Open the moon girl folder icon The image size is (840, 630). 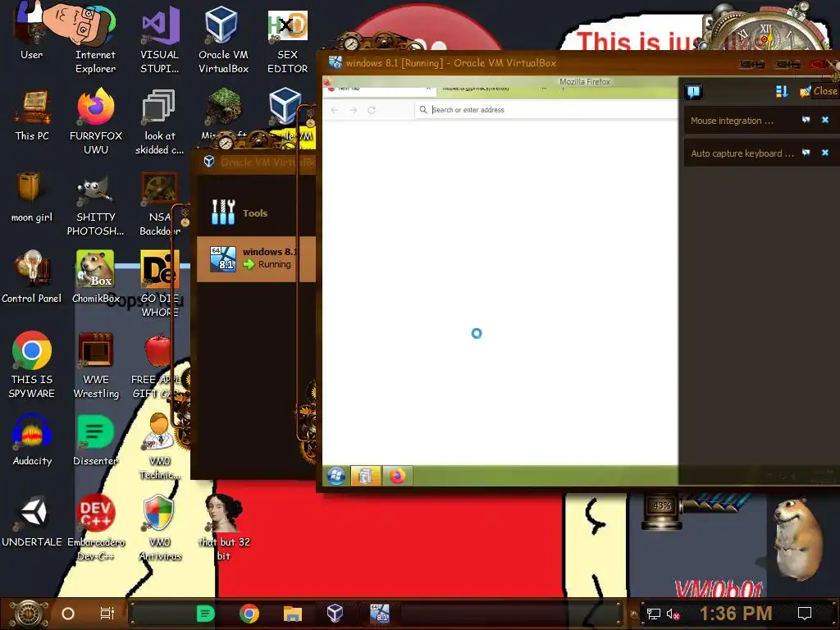[32, 197]
